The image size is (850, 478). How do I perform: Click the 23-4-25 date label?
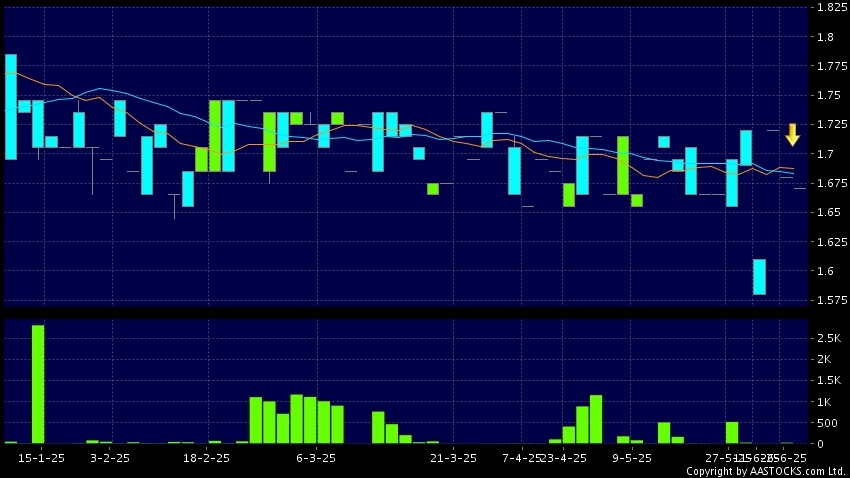pyautogui.click(x=564, y=458)
